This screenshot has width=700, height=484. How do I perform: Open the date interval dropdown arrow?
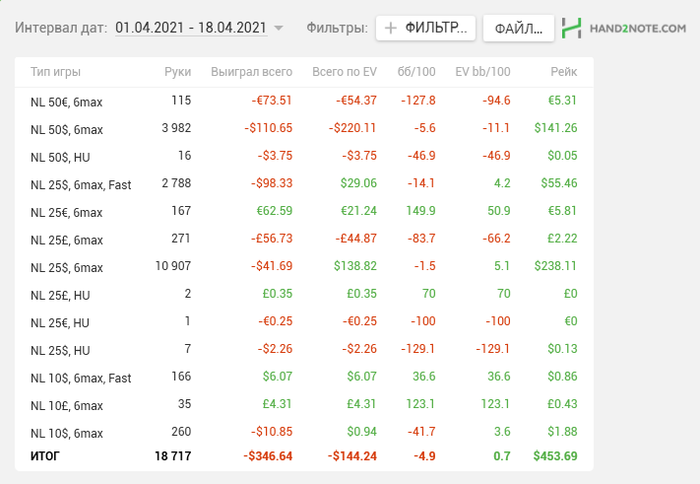(278, 28)
